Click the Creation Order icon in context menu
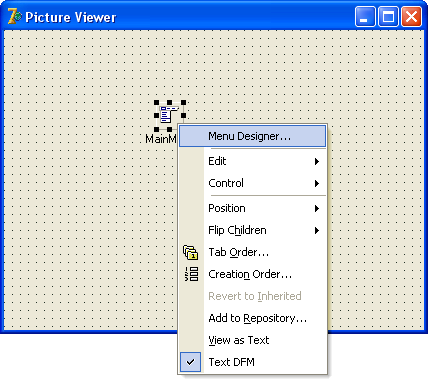This screenshot has height=380, width=428. 191,274
